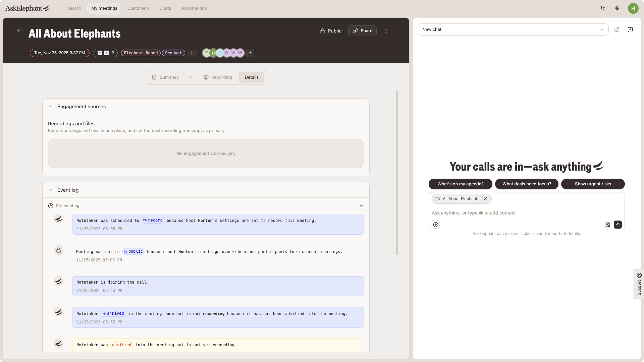Click the Share button

362,31
